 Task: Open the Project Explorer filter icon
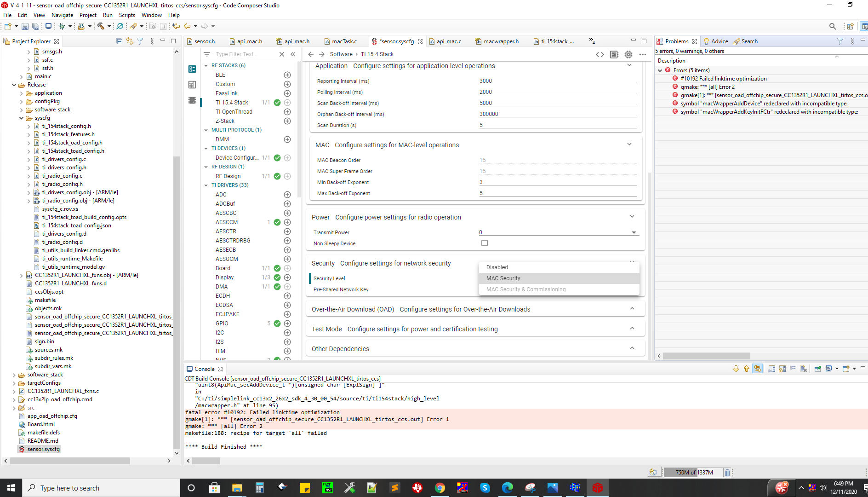(x=140, y=41)
